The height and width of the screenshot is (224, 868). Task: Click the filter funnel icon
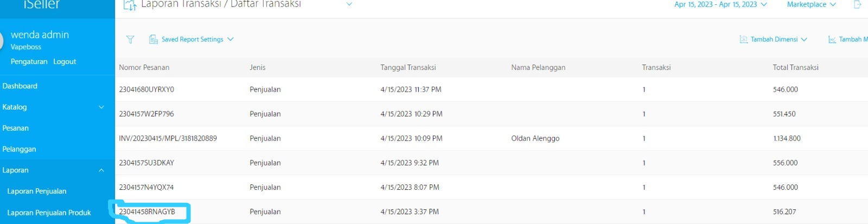point(130,40)
